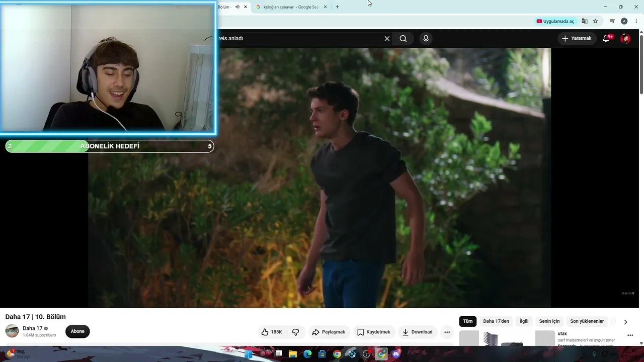Image resolution: width=644 pixels, height=362 pixels.
Task: Open Chrome three-dot menu
Action: click(636, 21)
